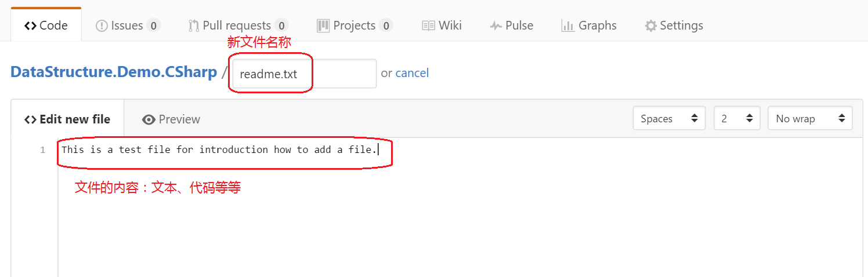Open the indent size dropdown showing 2
Screen dimensions: 868x277
click(737, 118)
